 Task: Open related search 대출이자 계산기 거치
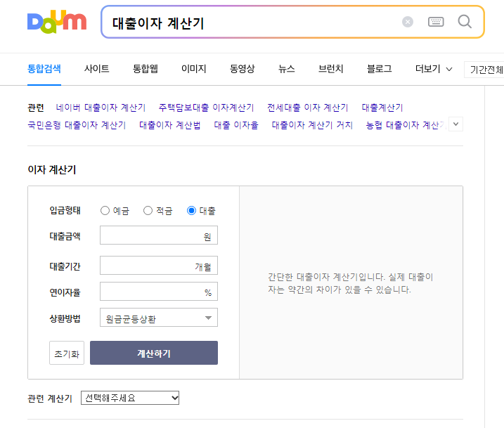tap(312, 125)
